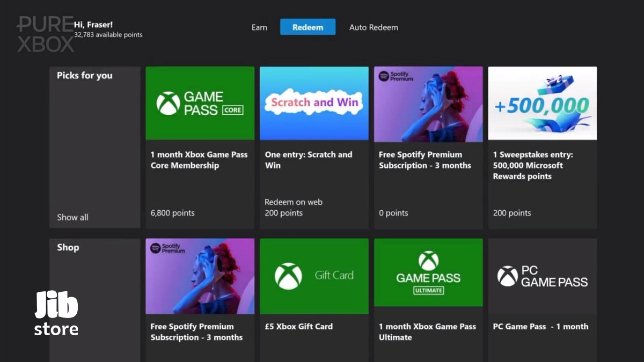Click the Xbox logo on Game Pass Core tile
Viewport: 644px width, 362px height.
pyautogui.click(x=168, y=103)
